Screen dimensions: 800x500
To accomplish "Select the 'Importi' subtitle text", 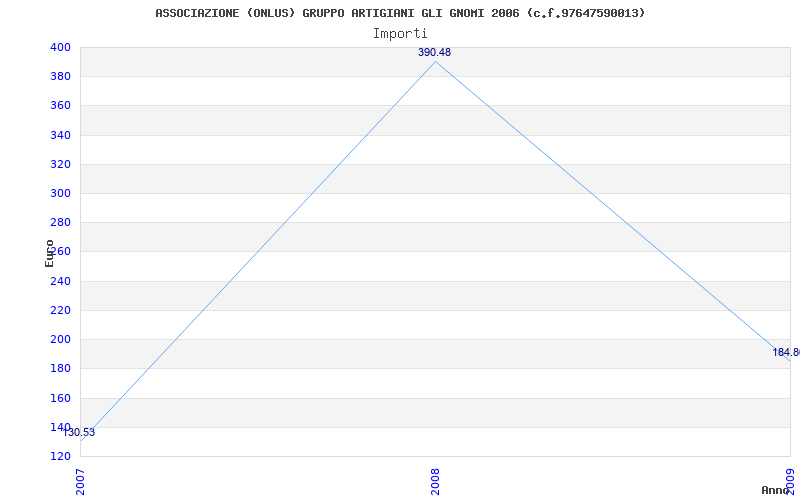I will click(400, 34).
